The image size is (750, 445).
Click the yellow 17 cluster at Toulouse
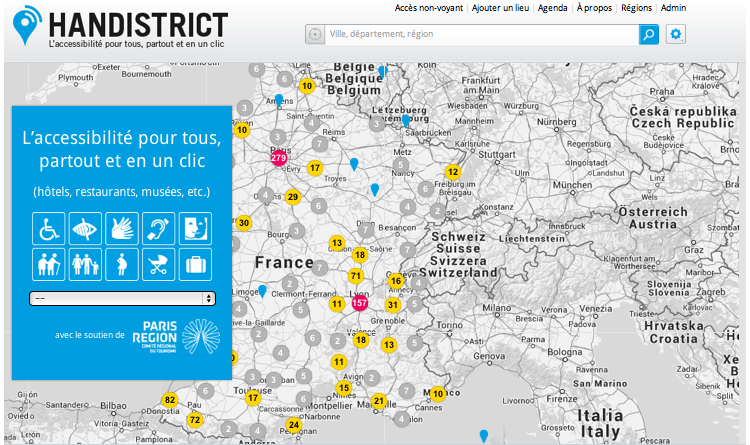point(253,398)
